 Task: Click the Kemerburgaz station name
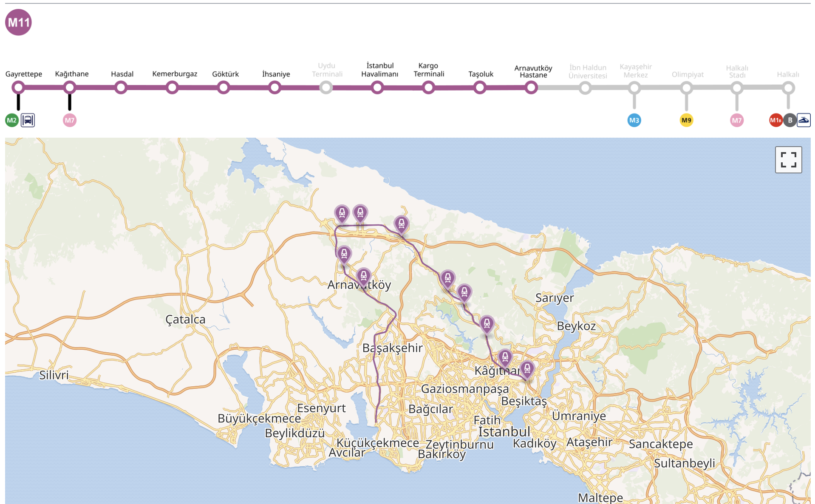coord(175,74)
